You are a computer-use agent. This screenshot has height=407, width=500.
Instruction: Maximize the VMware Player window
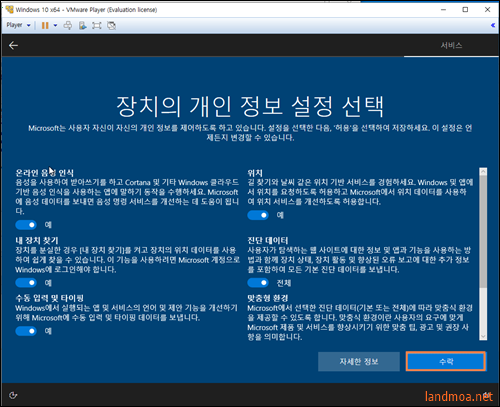pyautogui.click(x=465, y=10)
